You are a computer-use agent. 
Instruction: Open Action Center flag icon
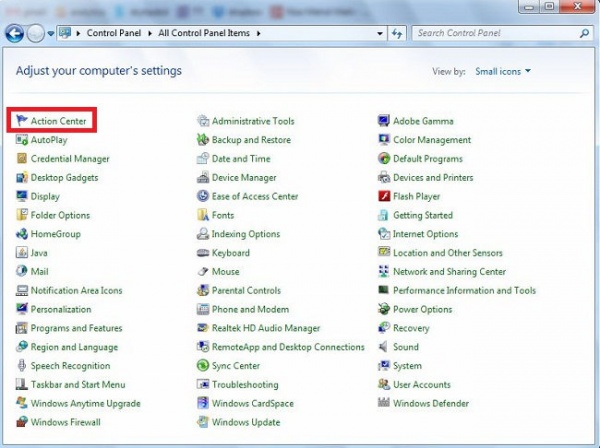tap(21, 121)
